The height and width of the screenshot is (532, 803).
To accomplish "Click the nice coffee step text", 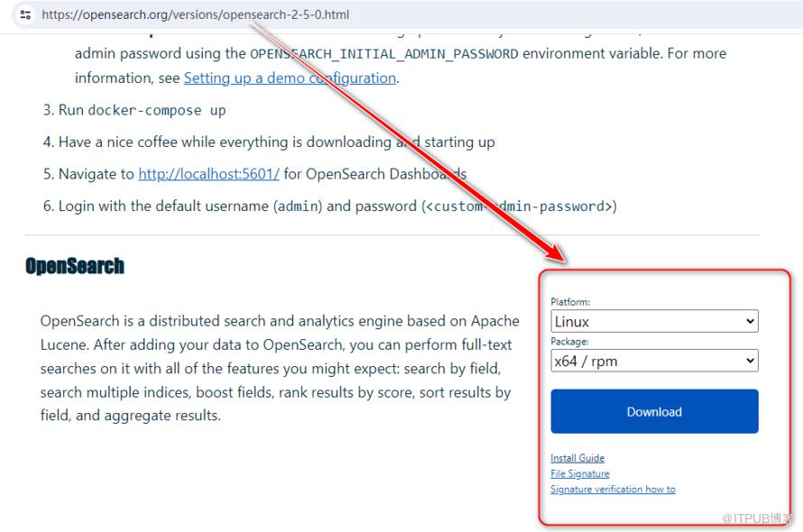I will tap(276, 142).
